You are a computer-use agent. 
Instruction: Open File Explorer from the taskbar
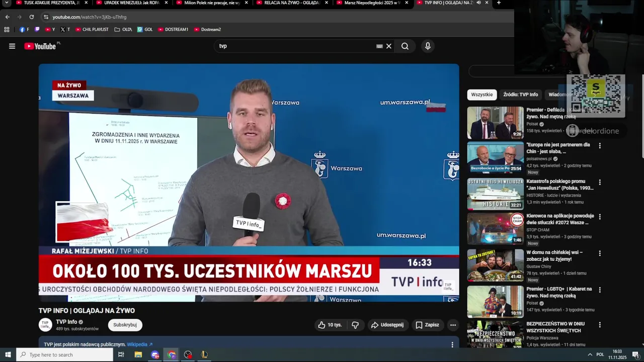pos(138,354)
